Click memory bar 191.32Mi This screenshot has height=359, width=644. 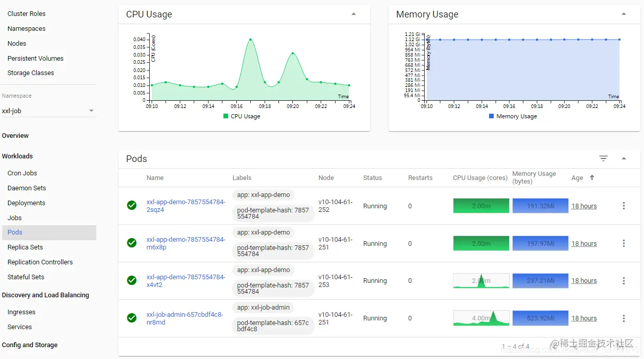[x=541, y=206]
